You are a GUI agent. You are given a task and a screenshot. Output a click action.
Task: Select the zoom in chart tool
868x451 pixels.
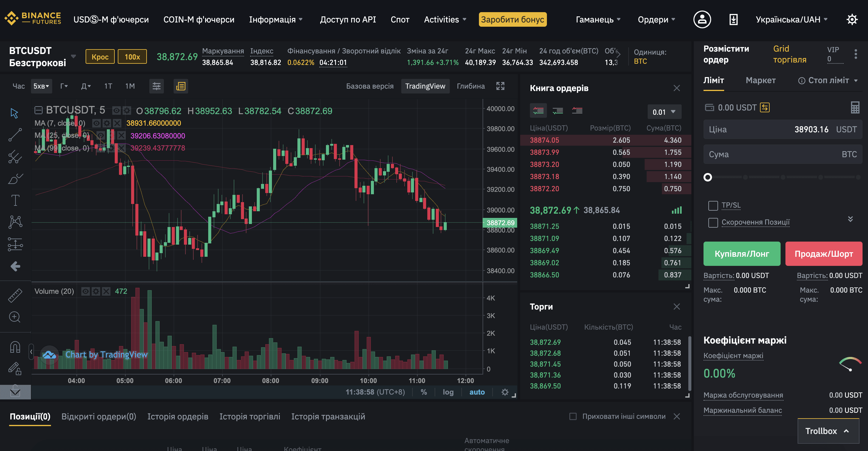click(15, 317)
